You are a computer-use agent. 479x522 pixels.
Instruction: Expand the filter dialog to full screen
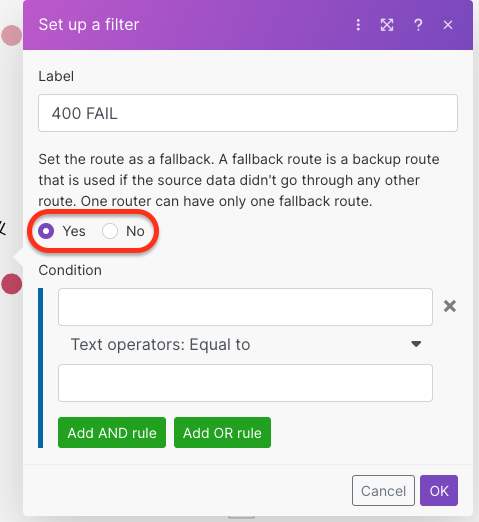(387, 25)
